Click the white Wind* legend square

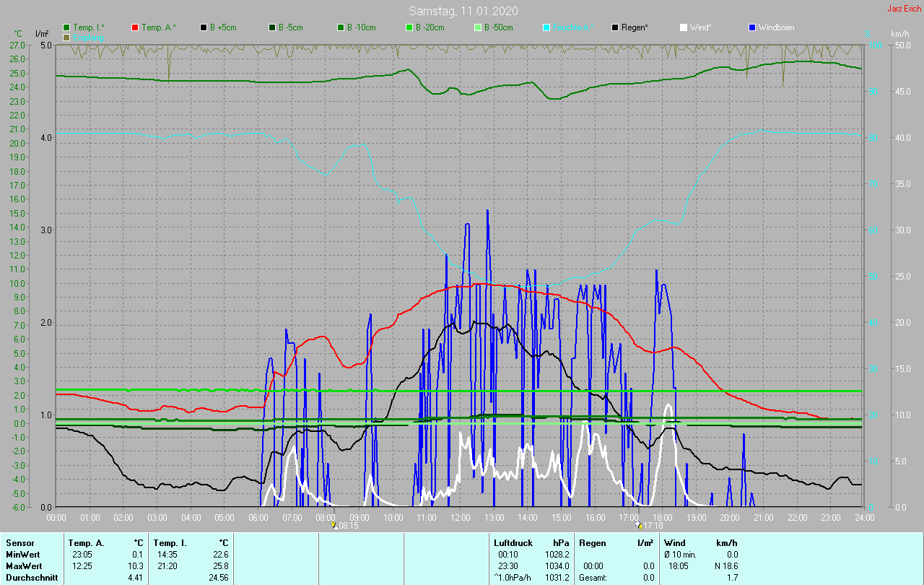point(684,27)
